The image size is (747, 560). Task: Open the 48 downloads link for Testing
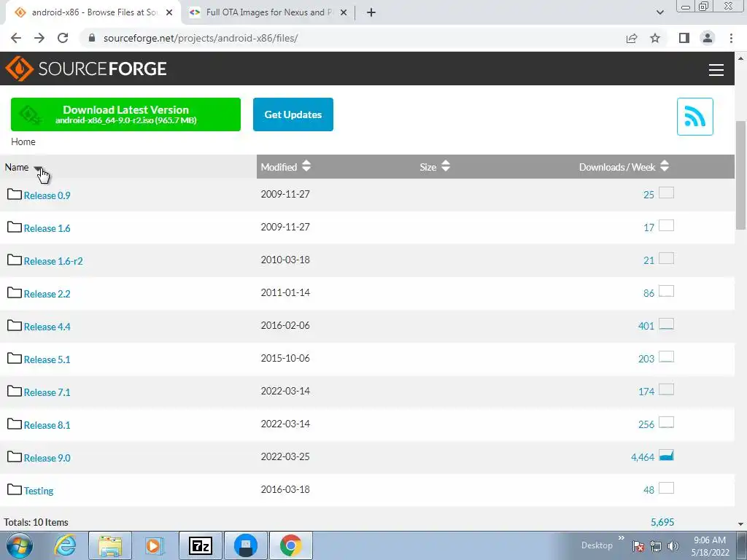(x=649, y=490)
